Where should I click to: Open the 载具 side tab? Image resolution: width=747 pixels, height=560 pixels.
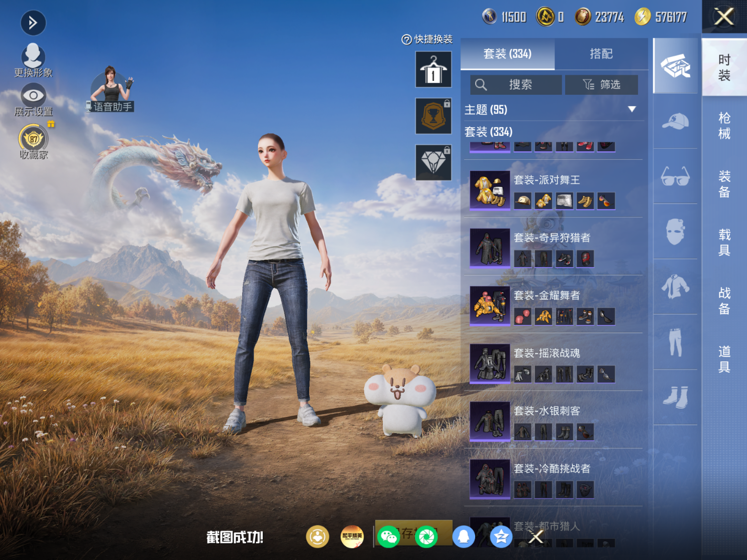pyautogui.click(x=725, y=243)
